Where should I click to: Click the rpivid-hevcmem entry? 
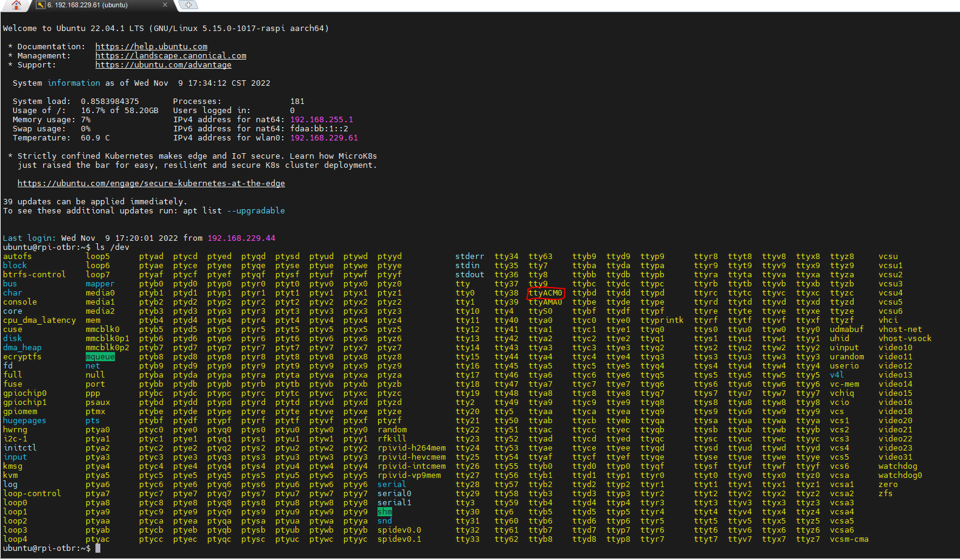pos(412,457)
